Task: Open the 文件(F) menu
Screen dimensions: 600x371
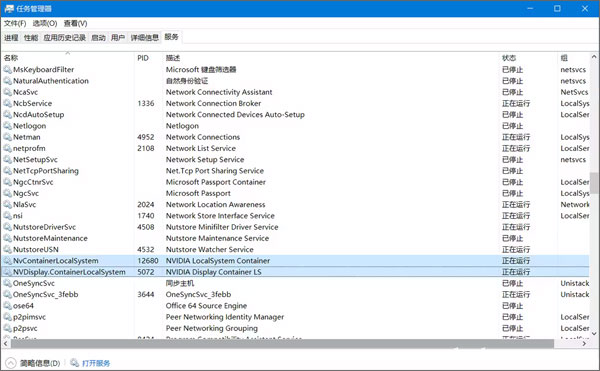Action: click(x=15, y=23)
